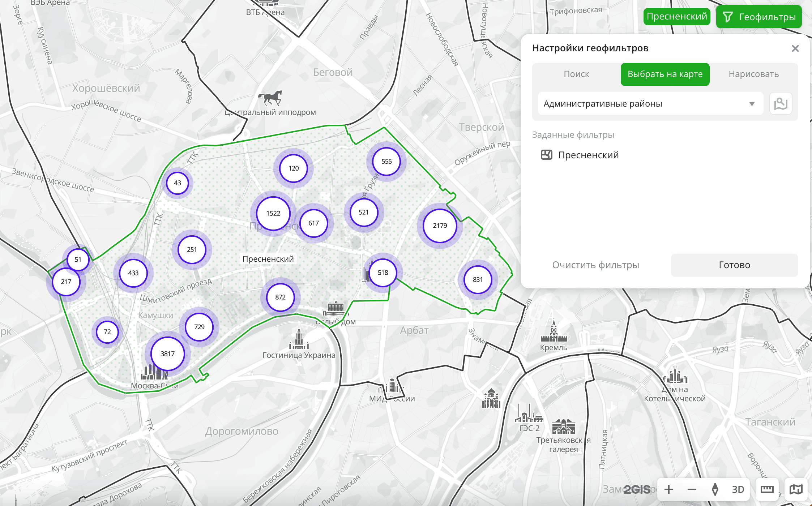The height and width of the screenshot is (506, 812).
Task: Select the Выбрать на карте tab
Action: pyautogui.click(x=665, y=74)
